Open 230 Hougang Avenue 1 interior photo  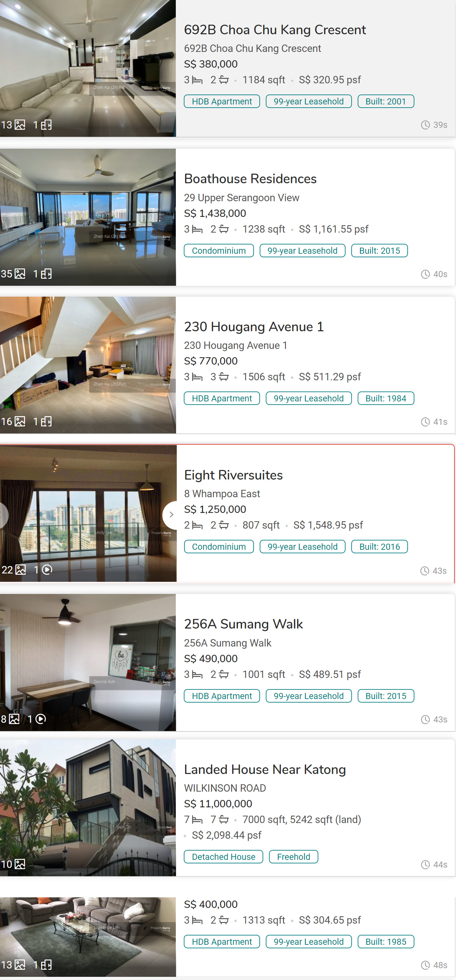(x=88, y=365)
